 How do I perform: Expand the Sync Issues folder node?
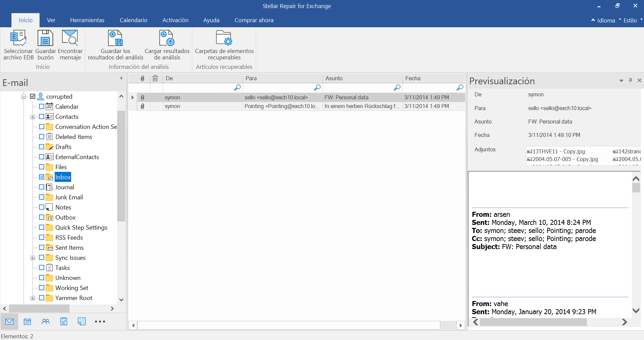tap(33, 258)
